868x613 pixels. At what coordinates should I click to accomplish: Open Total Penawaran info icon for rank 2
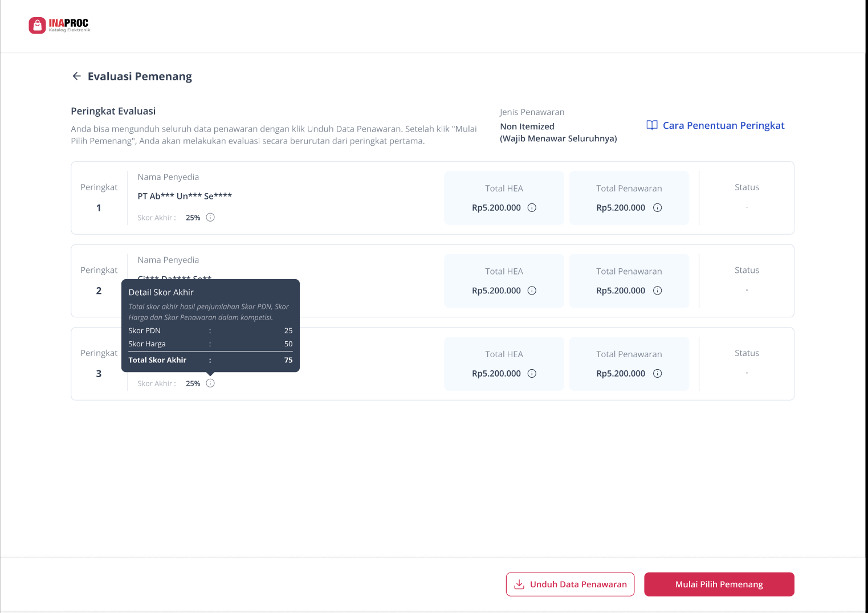click(657, 291)
